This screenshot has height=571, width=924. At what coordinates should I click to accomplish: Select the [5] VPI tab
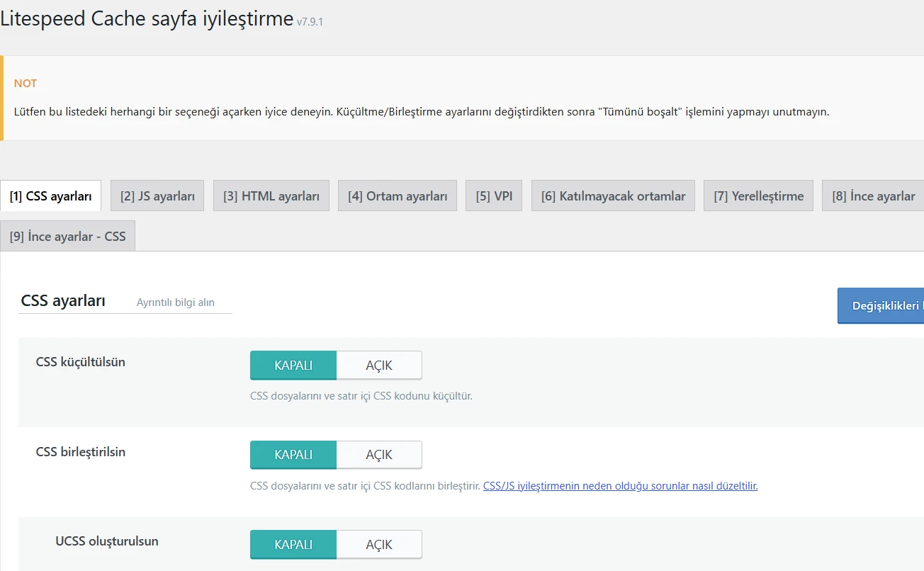click(494, 196)
